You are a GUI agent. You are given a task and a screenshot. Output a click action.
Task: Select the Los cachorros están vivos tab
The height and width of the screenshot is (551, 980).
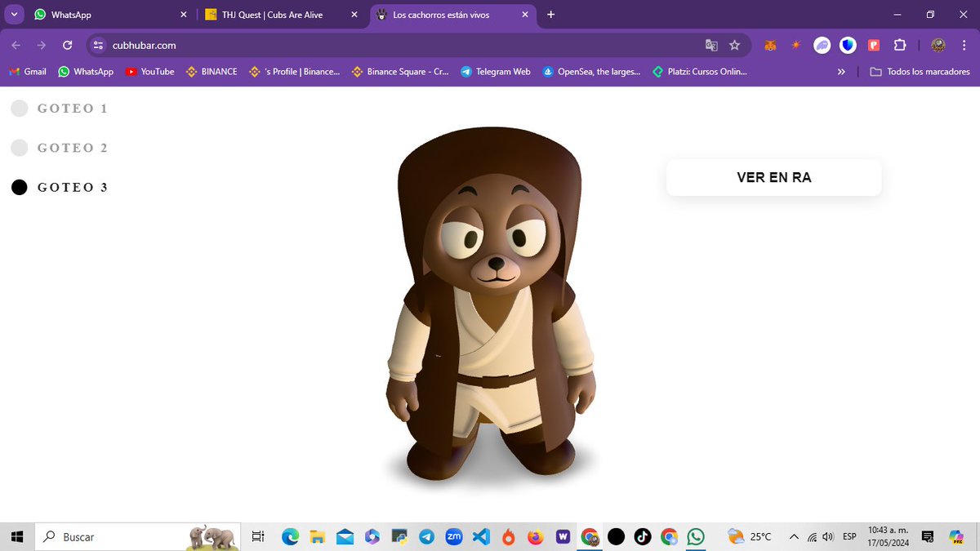(x=451, y=15)
